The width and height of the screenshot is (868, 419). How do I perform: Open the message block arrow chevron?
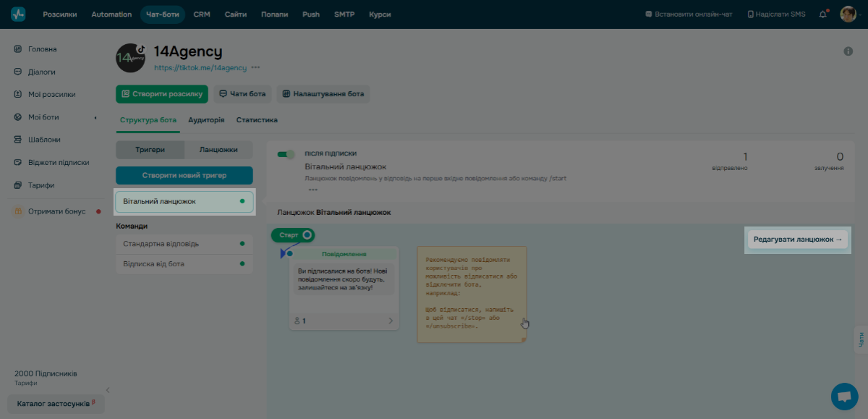(x=391, y=321)
